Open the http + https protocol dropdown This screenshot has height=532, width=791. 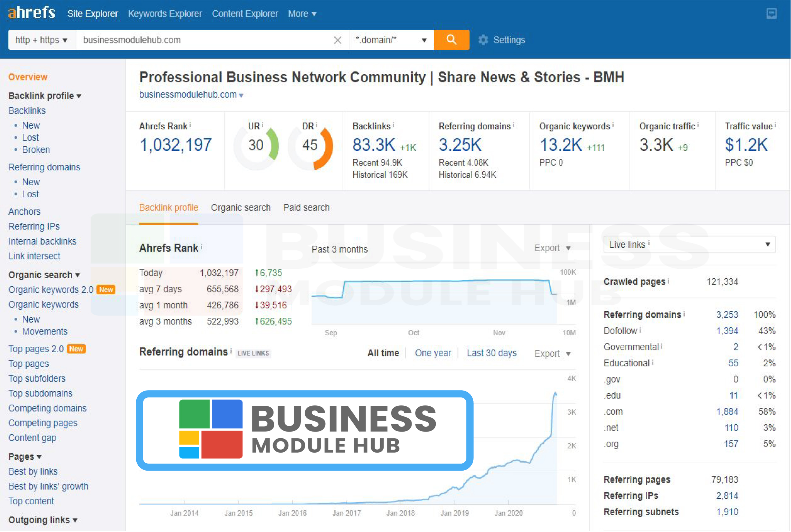click(x=41, y=40)
